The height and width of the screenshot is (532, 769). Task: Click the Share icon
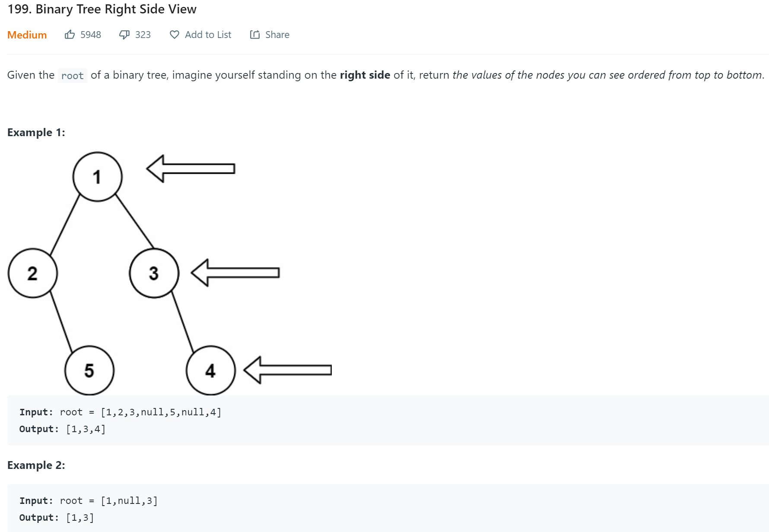tap(255, 35)
